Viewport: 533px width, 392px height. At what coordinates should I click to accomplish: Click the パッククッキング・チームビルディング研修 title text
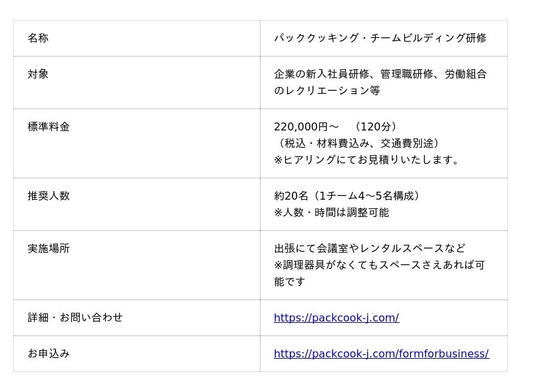[380, 39]
